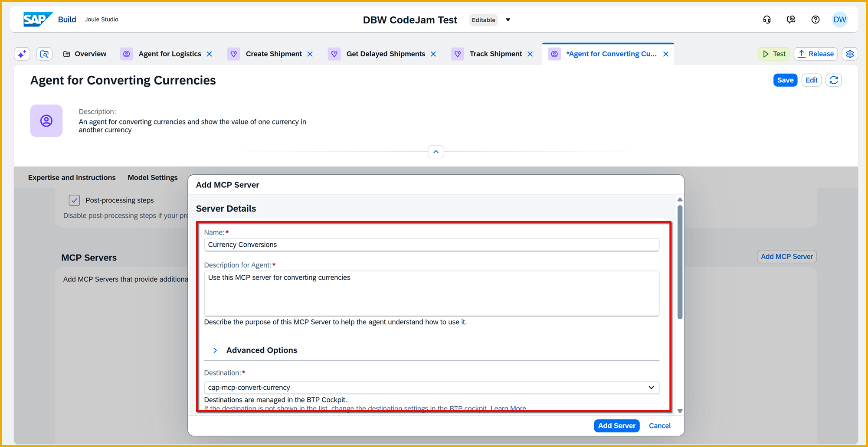868x447 pixels.
Task: Toggle the Post-processing steps checkbox
Action: 74,200
